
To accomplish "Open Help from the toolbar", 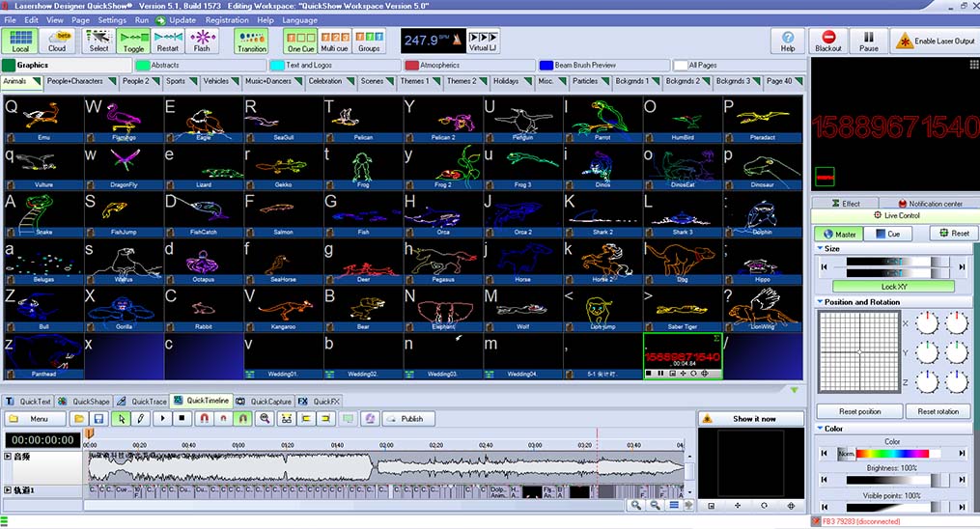I will point(788,41).
